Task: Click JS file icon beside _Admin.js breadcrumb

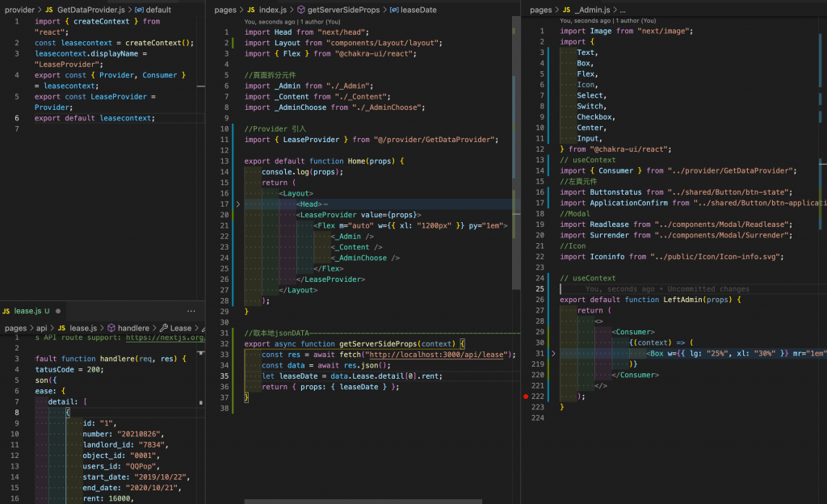Action: tap(566, 10)
